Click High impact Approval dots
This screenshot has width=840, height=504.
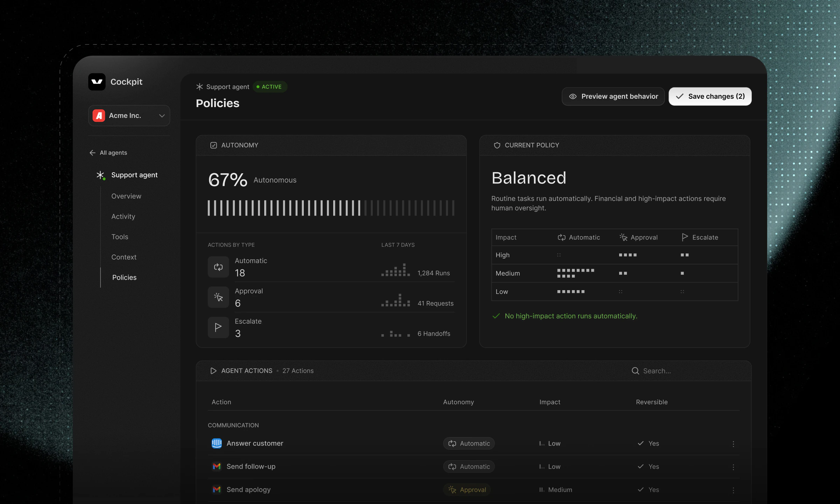point(628,255)
